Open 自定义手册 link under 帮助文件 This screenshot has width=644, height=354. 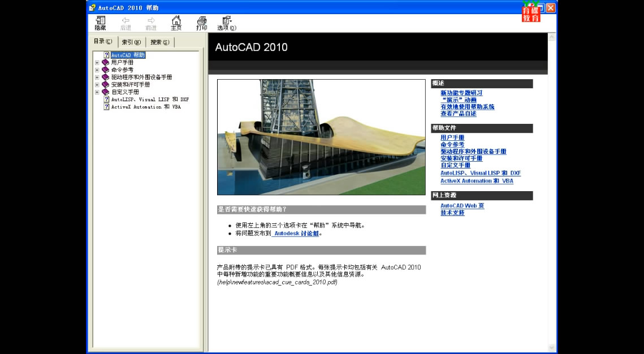coord(456,166)
